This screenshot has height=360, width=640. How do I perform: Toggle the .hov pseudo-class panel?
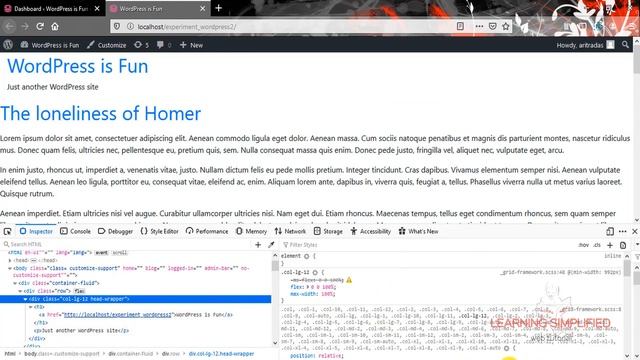[584, 245]
